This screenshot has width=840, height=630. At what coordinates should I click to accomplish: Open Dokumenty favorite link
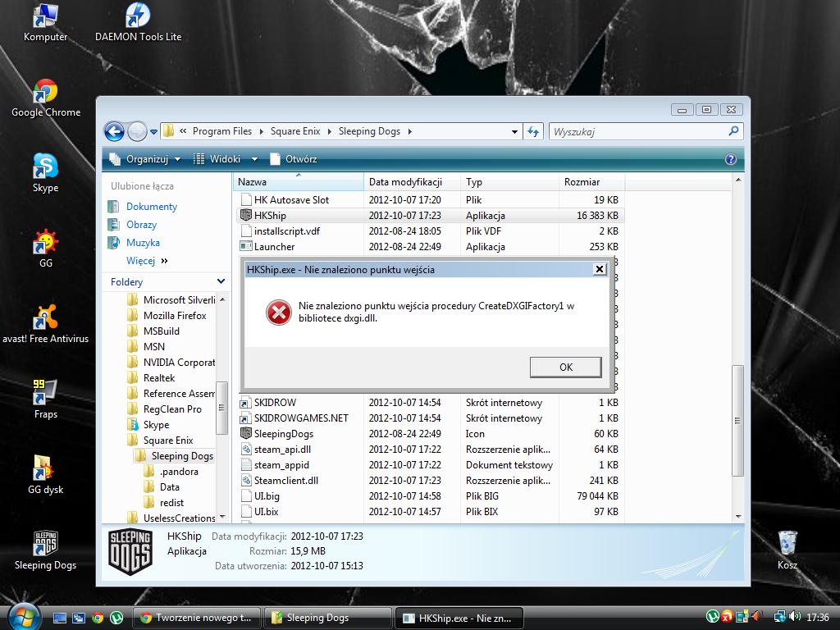pyautogui.click(x=152, y=206)
